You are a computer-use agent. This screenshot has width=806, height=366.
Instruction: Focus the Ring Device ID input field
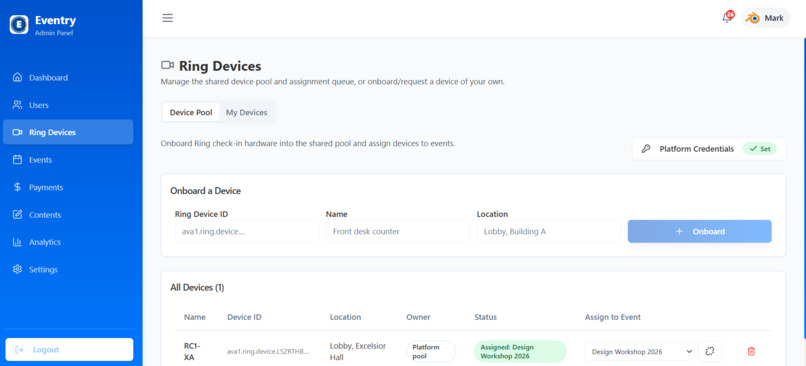point(247,231)
